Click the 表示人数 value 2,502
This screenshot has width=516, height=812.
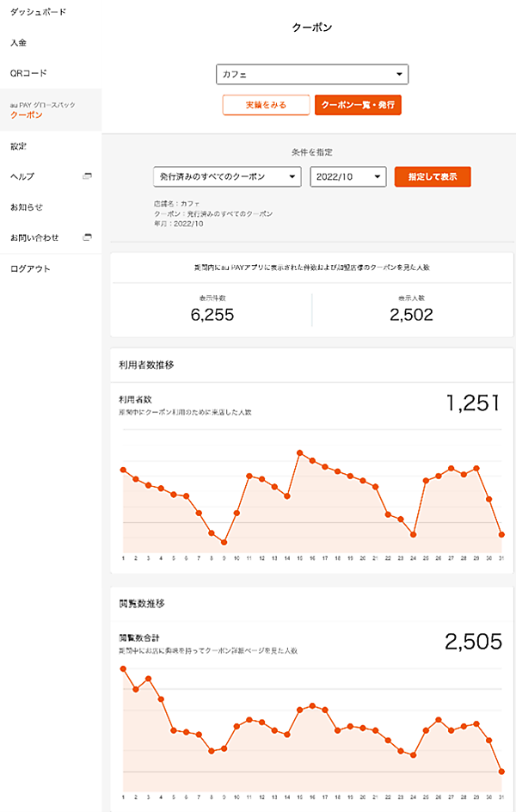(x=411, y=315)
